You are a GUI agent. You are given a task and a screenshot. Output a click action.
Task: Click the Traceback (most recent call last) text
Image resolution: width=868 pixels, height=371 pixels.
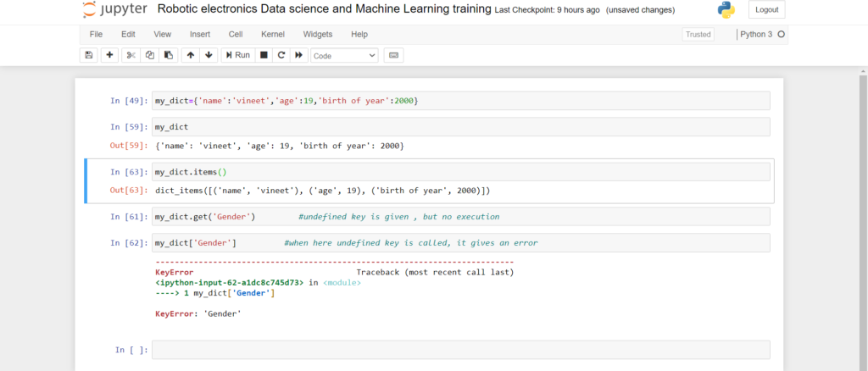point(435,273)
